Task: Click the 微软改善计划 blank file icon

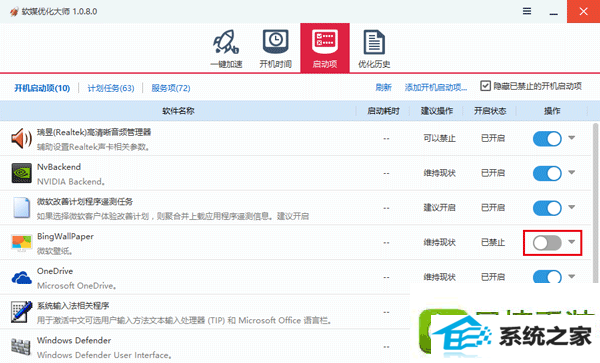Action: click(21, 208)
